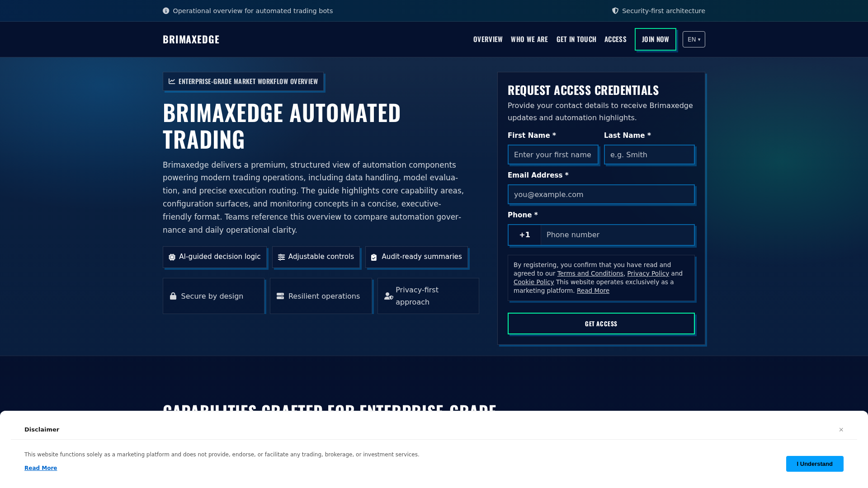Image resolution: width=868 pixels, height=488 pixels.
Task: Click the AI-guided decision logic chip
Action: (215, 257)
